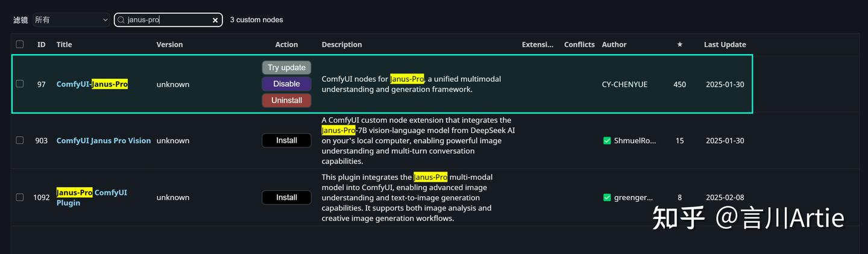Viewport: 868px width, 254px height.
Task: Sort the list by Title column
Action: (64, 45)
